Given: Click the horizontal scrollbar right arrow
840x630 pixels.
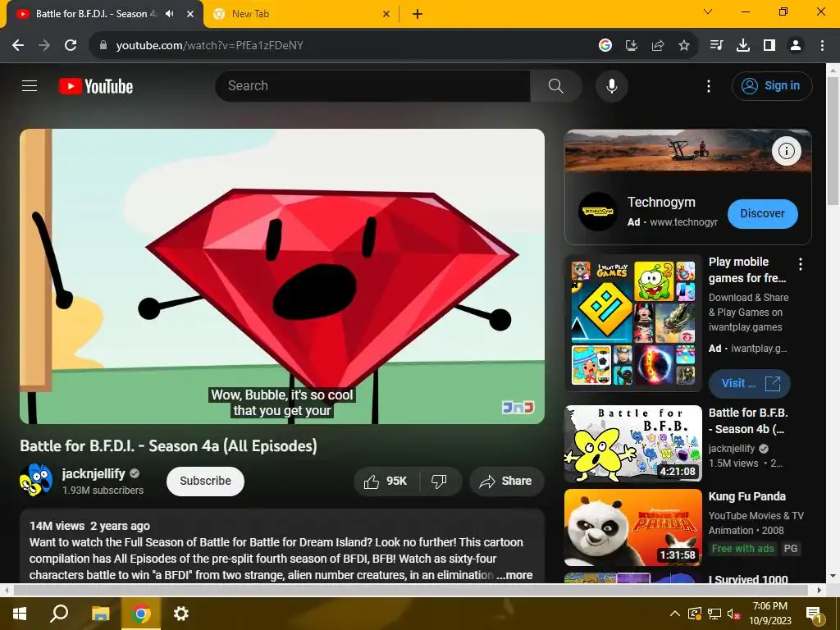Looking at the screenshot, I should [819, 590].
